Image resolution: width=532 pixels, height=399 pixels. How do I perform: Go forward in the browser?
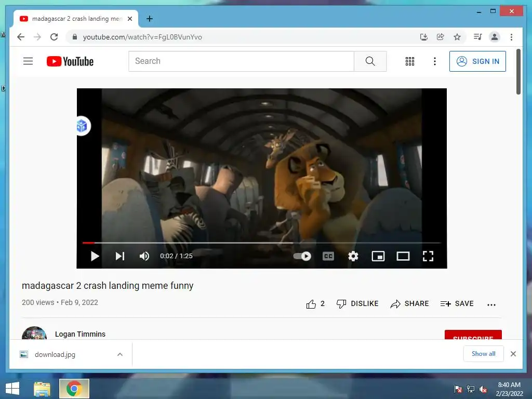coord(37,37)
